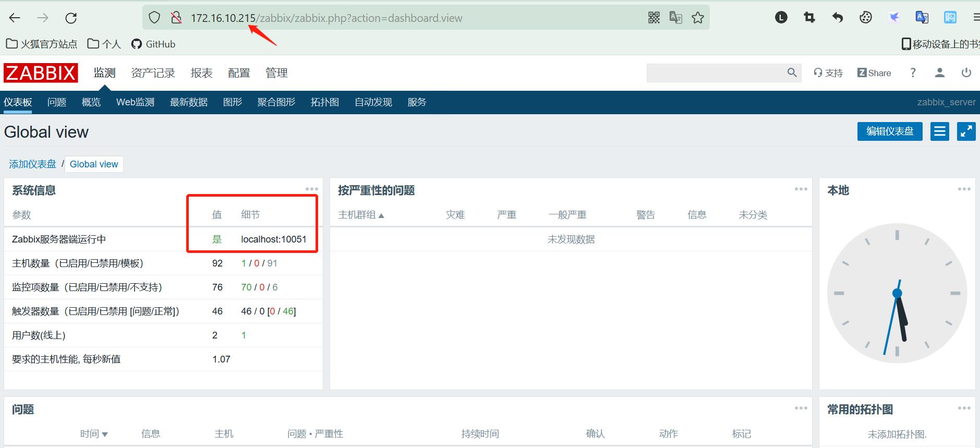Viewport: 980px width, 448px height.
Task: Open the blue translation extension icon
Action: [x=922, y=18]
